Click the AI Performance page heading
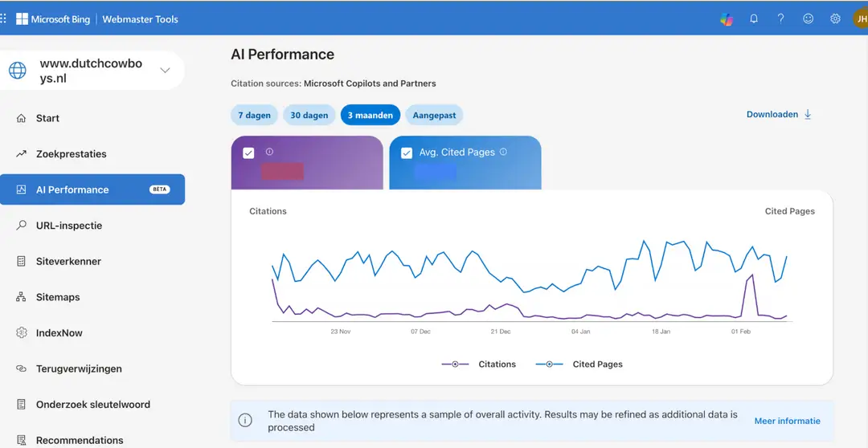Image resolution: width=868 pixels, height=448 pixels. click(282, 55)
